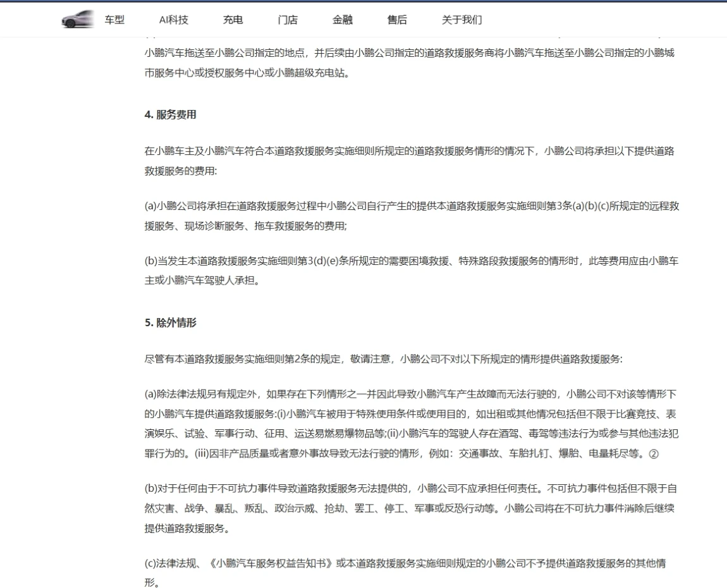Select AI科技 in the top navigation
This screenshot has height=588, width=727.
click(173, 20)
